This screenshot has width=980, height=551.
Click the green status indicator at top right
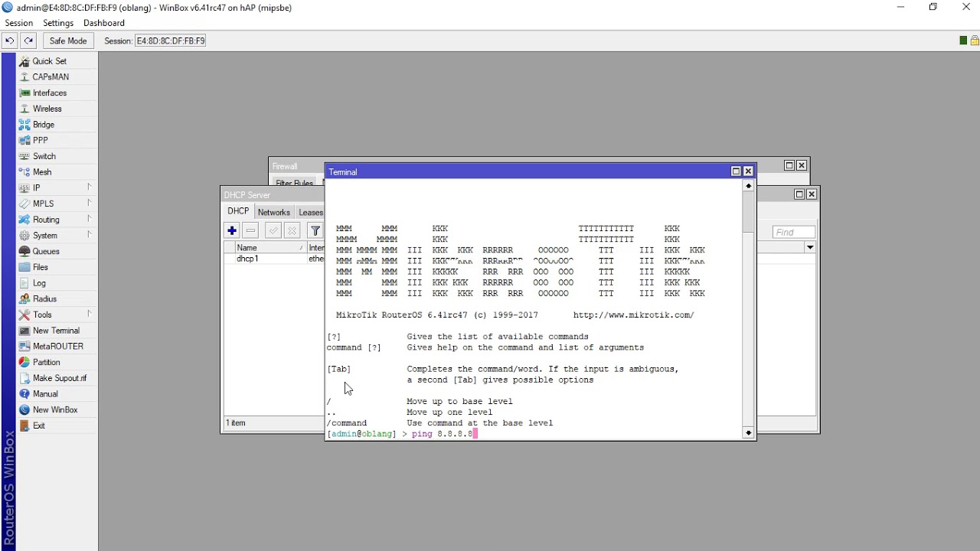click(x=963, y=41)
